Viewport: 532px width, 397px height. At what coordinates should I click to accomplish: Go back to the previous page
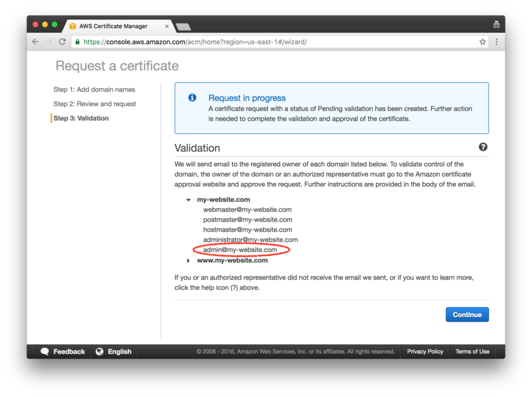pos(35,42)
